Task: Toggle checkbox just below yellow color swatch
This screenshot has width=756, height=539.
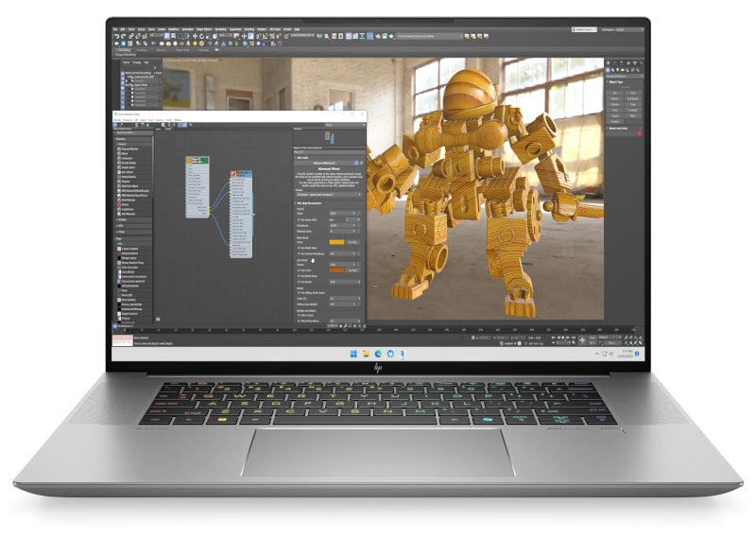Action: [x=299, y=248]
